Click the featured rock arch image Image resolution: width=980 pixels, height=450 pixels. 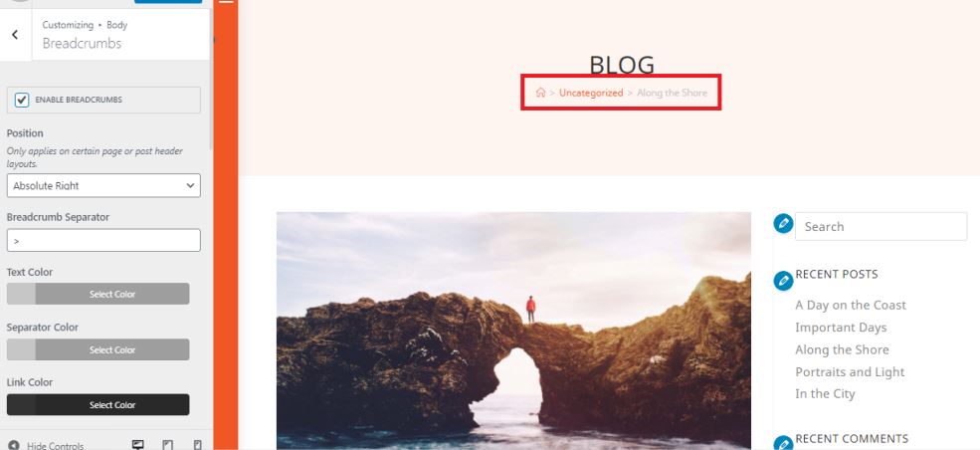click(x=513, y=331)
